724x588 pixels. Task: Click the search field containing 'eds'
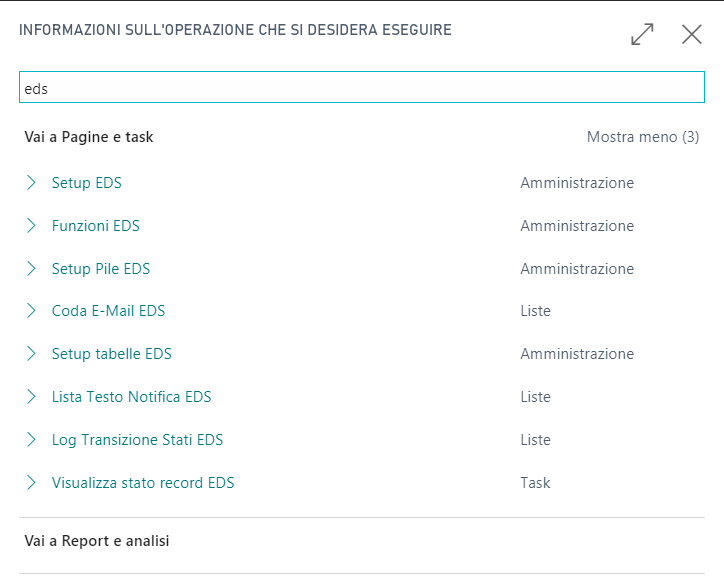coord(362,88)
